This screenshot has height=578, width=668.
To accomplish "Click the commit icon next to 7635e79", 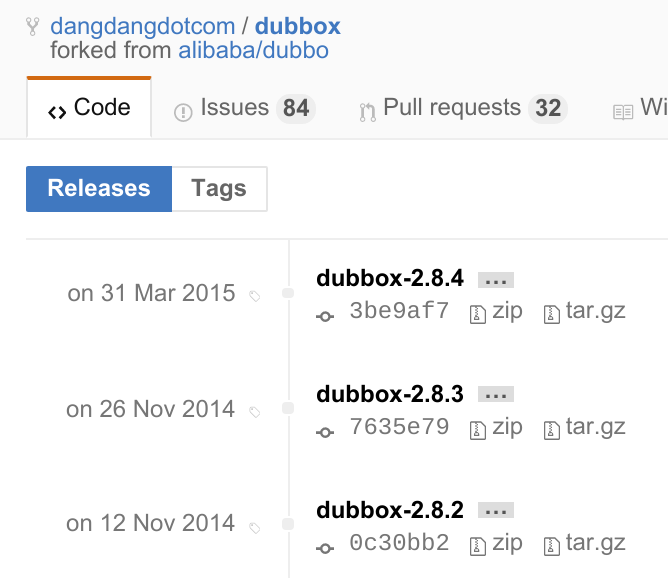I will click(x=324, y=432).
